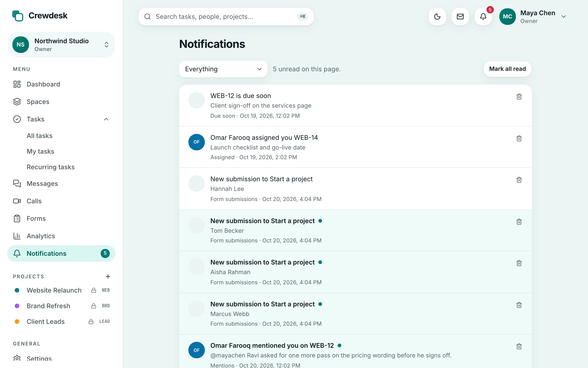Focus the Search tasks, people, projects field
Image resolution: width=588 pixels, height=368 pixels.
[226, 17]
